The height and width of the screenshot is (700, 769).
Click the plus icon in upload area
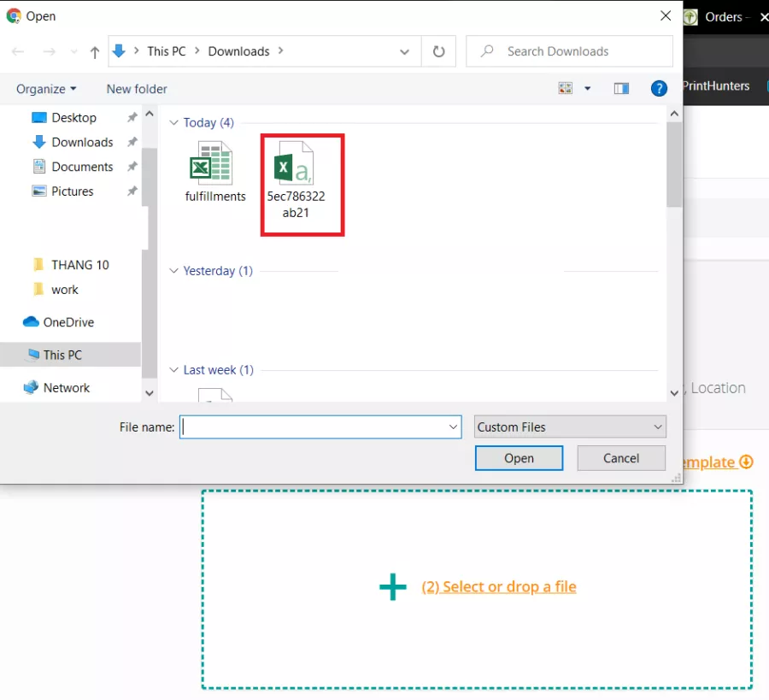point(392,587)
